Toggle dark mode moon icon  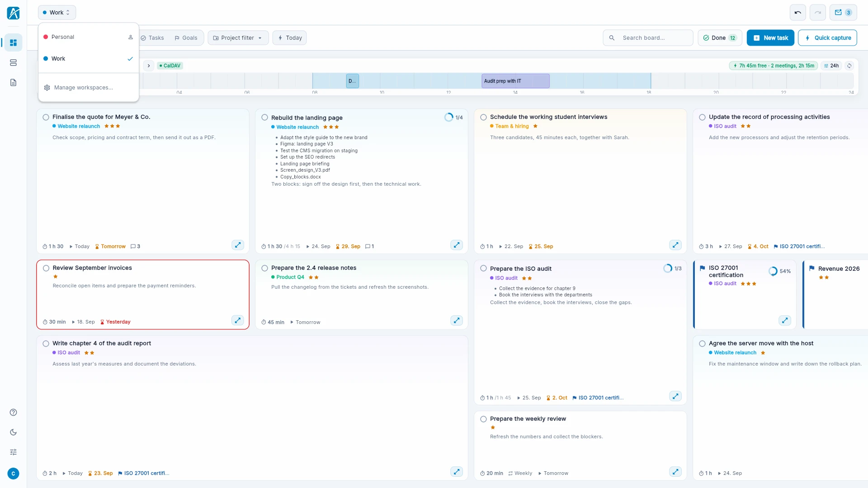[x=13, y=432]
